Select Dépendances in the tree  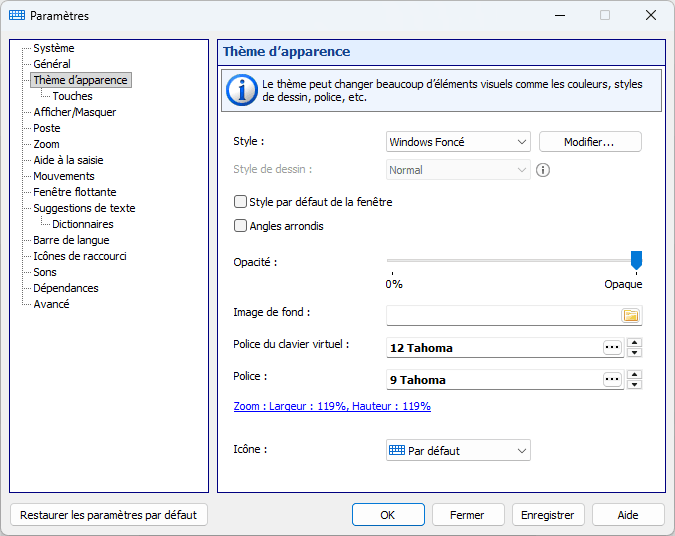[x=66, y=288]
